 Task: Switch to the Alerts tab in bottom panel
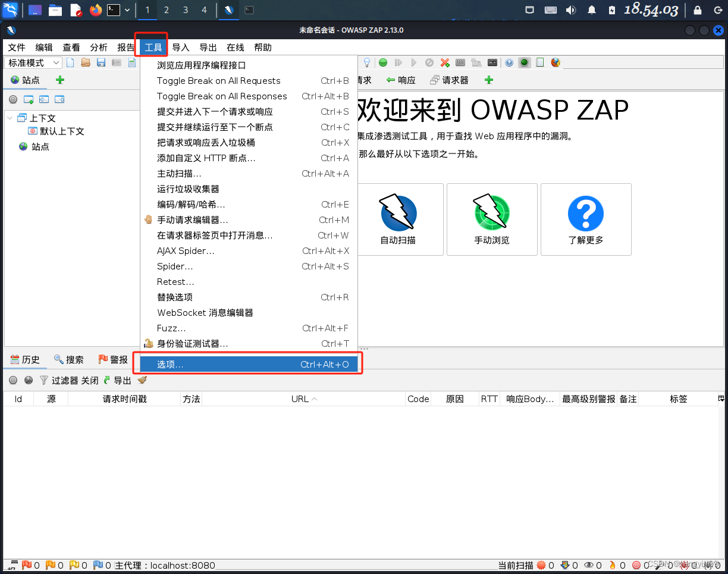tap(113, 360)
